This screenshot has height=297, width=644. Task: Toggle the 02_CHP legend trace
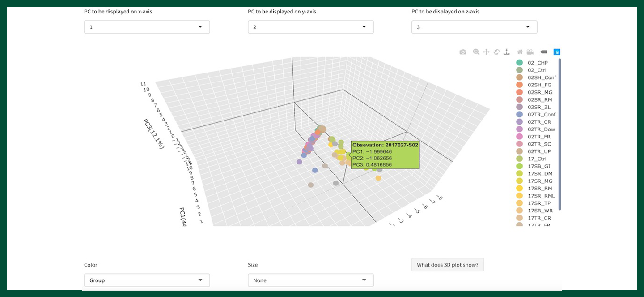[x=532, y=63]
